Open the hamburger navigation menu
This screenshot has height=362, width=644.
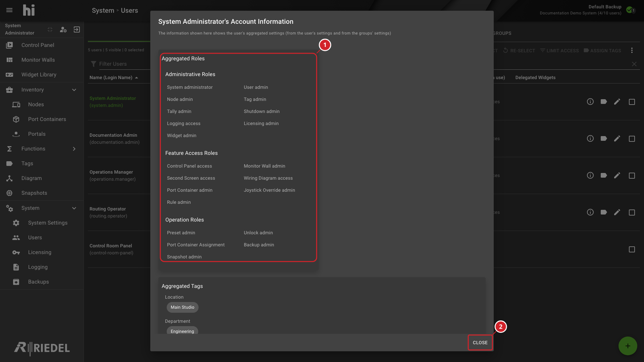[x=9, y=10]
